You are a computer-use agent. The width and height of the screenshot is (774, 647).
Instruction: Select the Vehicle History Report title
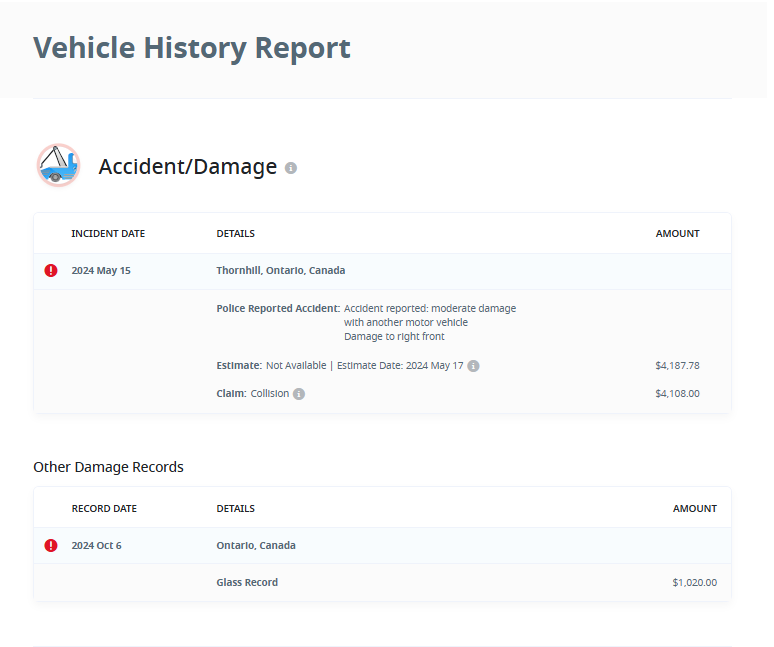click(x=192, y=48)
